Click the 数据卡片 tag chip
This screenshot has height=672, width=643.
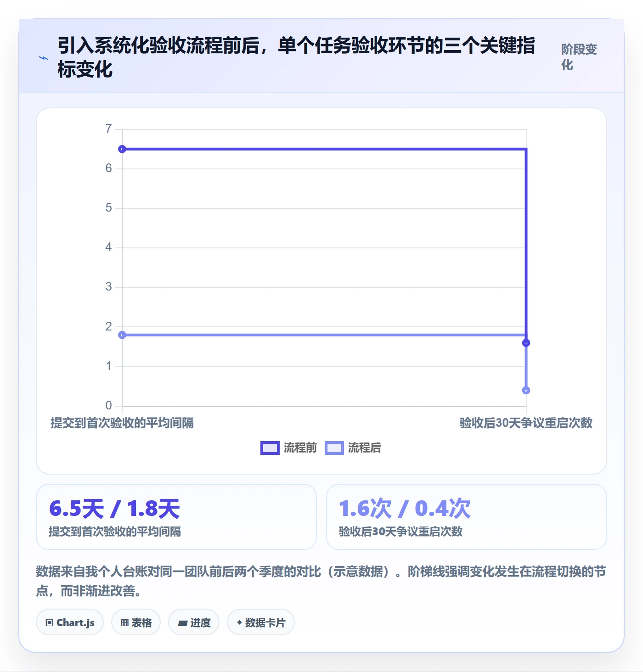pyautogui.click(x=261, y=622)
